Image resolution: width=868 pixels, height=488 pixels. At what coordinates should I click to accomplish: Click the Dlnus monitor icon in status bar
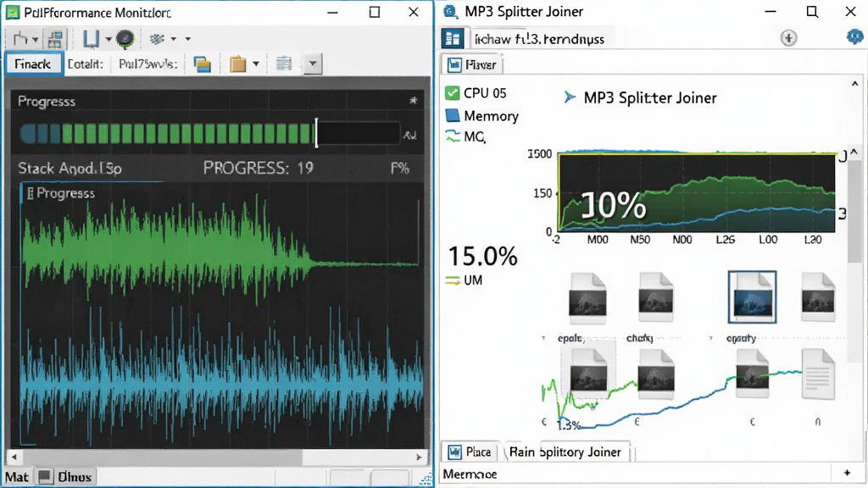tap(45, 476)
